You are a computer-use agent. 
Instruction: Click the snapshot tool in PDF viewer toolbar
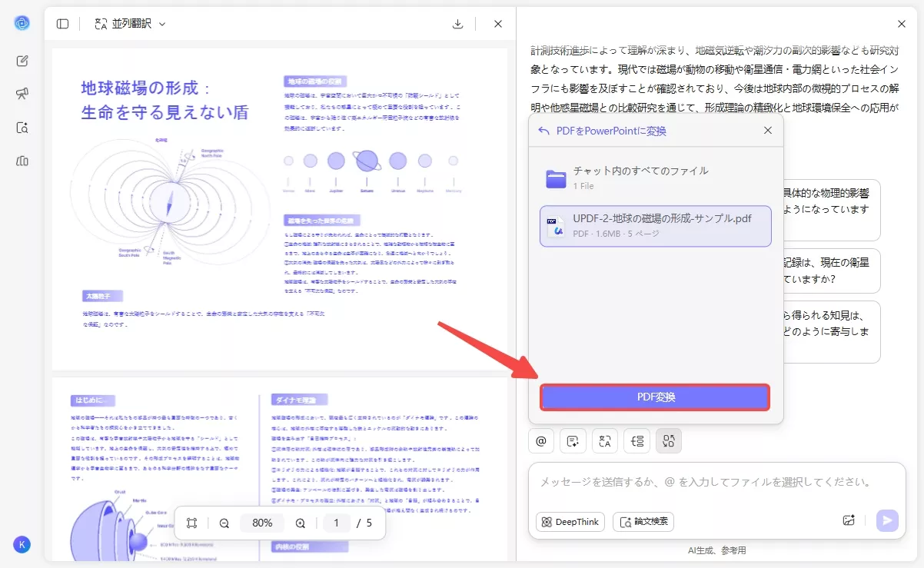coord(191,523)
